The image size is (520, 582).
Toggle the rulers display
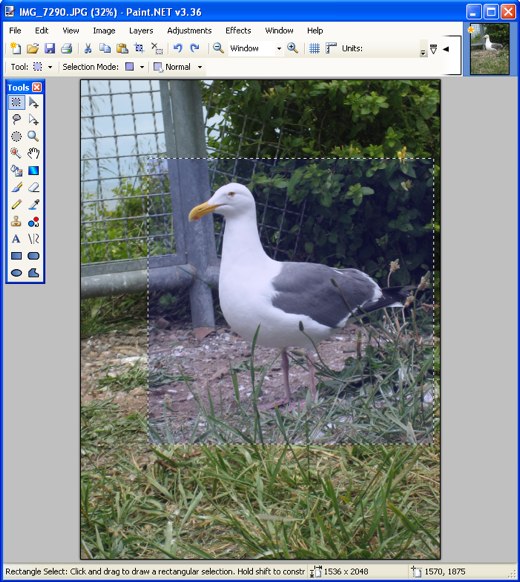click(x=330, y=48)
